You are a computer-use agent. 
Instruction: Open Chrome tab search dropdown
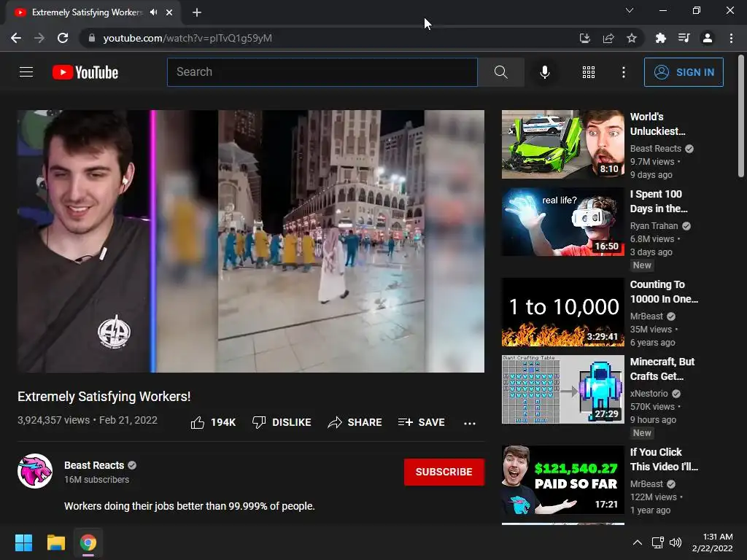(x=630, y=10)
